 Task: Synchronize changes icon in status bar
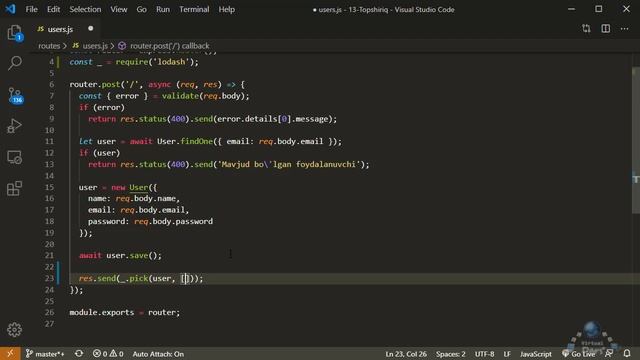79,354
